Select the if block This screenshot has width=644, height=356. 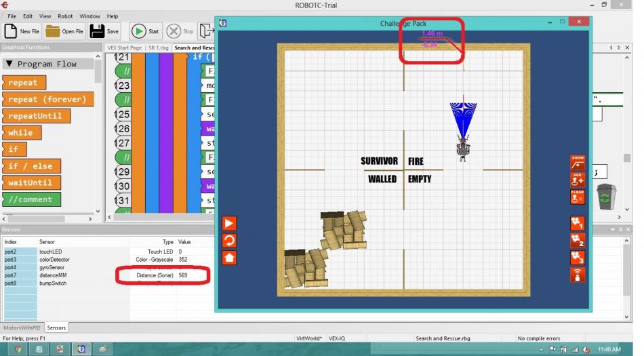14,149
